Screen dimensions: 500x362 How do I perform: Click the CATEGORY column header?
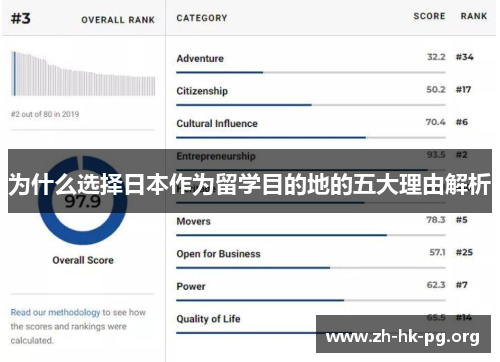[x=202, y=18]
